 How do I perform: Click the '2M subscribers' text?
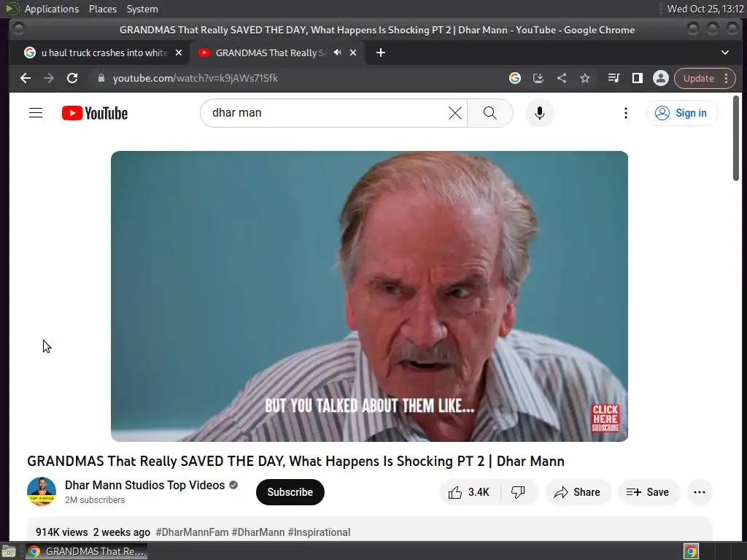click(x=95, y=500)
